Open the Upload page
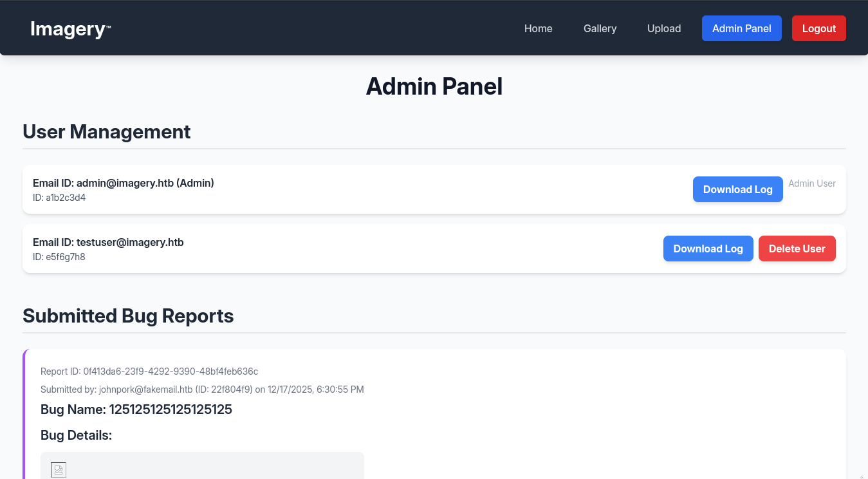Viewport: 868px width, 479px height. click(664, 28)
